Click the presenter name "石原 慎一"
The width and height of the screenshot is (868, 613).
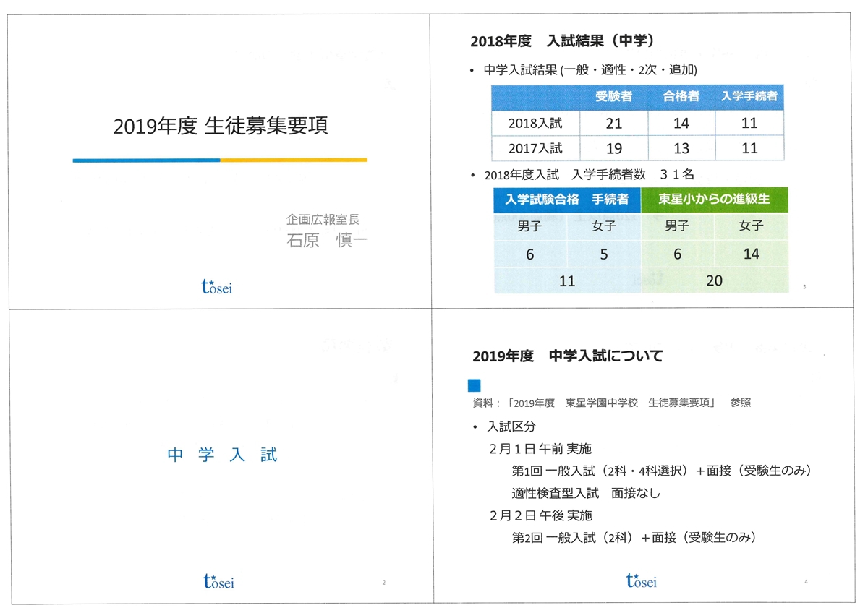[x=327, y=241]
